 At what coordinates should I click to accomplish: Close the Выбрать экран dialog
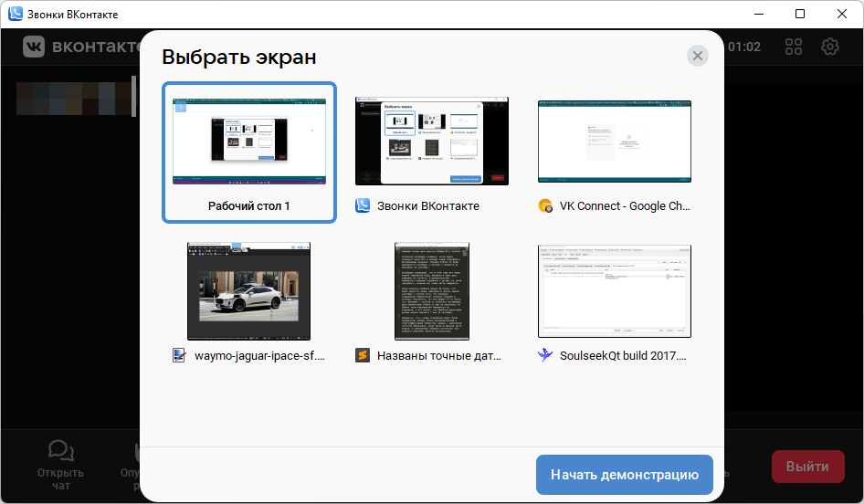pos(698,57)
